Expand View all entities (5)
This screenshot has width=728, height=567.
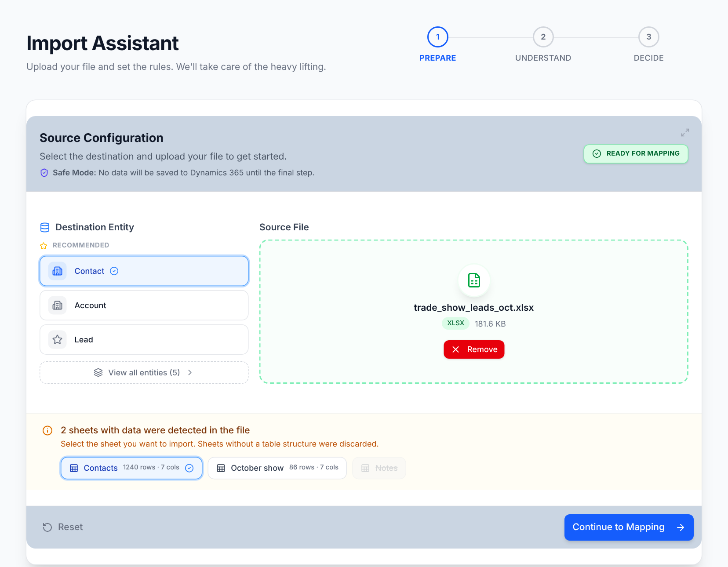pyautogui.click(x=144, y=373)
